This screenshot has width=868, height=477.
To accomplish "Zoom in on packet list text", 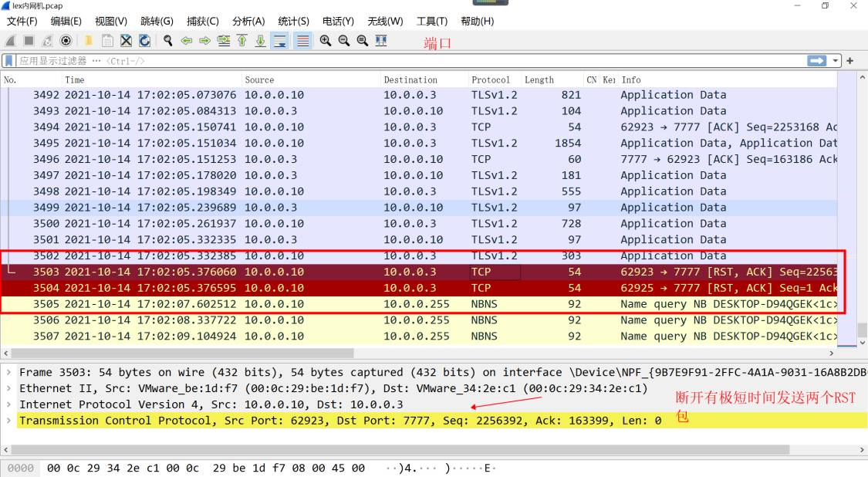I will coord(325,41).
